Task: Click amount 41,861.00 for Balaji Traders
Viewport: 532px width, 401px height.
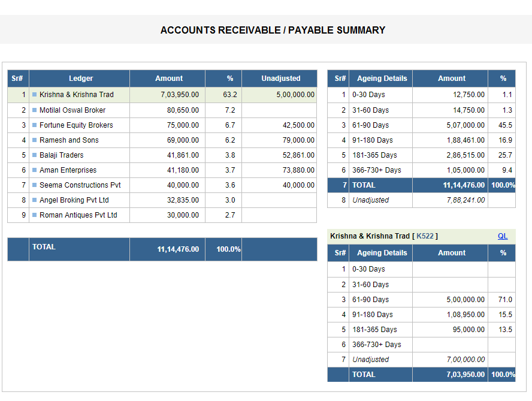Action: coord(183,155)
